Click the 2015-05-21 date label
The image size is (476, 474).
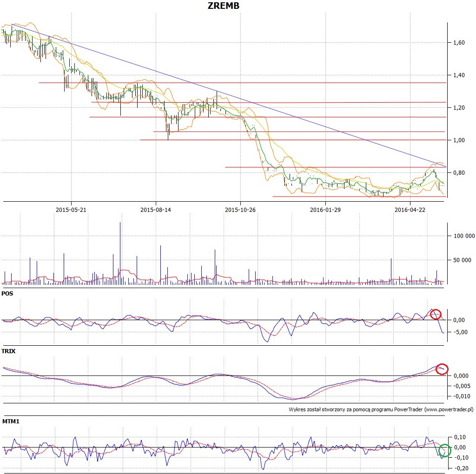point(71,210)
